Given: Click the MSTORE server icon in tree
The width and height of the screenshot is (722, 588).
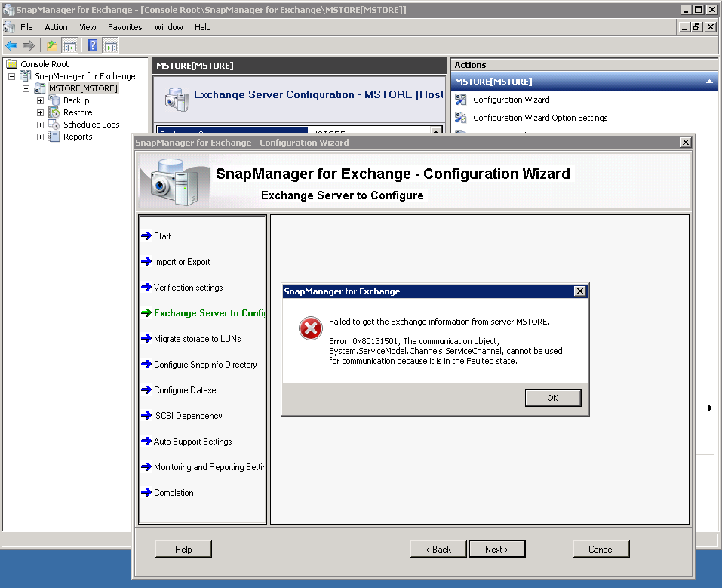Looking at the screenshot, I should (x=40, y=88).
